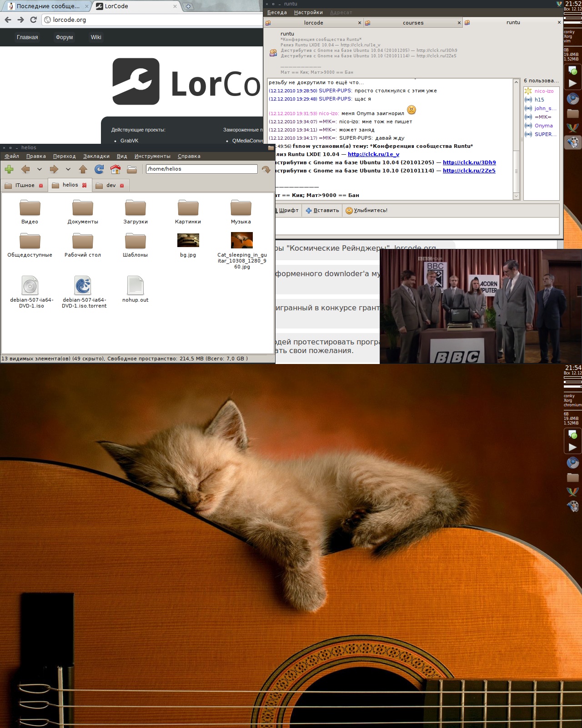582x728 pixels.
Task: Open a new tab with the green plus icon in helios file manager
Action: click(x=9, y=169)
